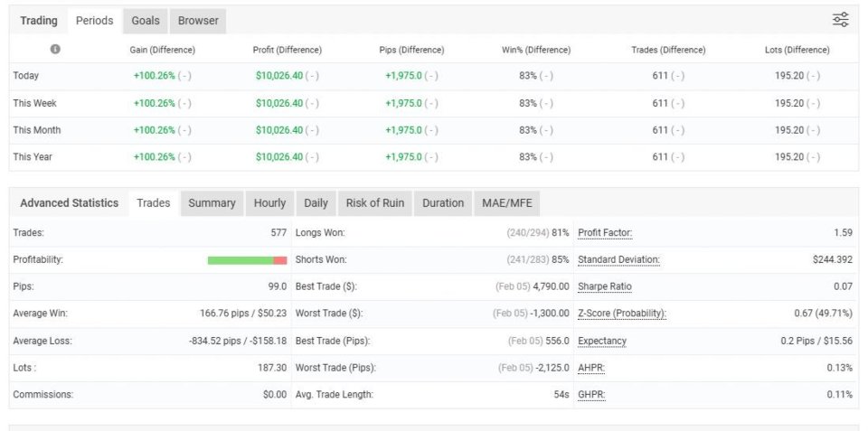The height and width of the screenshot is (431, 868).
Task: Click the Expectancy label
Action: click(x=602, y=341)
